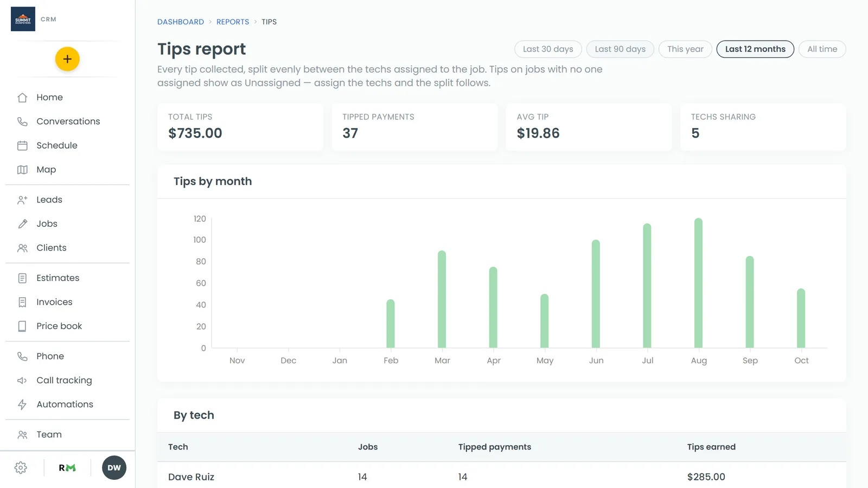
Task: Click the Estimates document icon
Action: (22, 278)
